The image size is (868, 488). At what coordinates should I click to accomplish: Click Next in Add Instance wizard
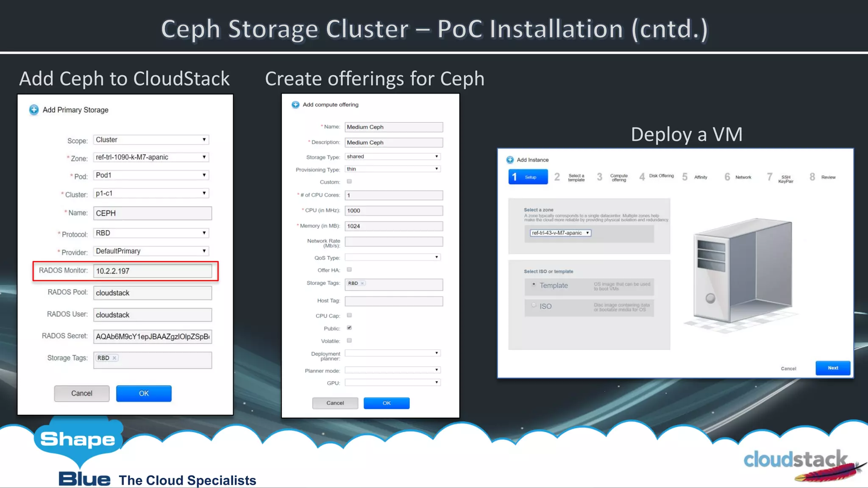833,368
